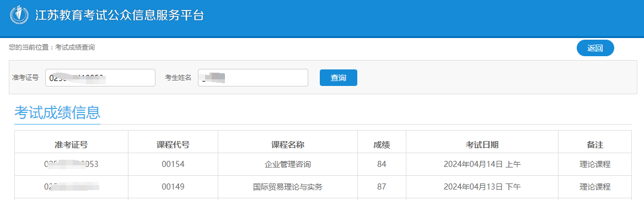Click the 考试日期 column header
The image size is (644, 200).
(x=482, y=144)
